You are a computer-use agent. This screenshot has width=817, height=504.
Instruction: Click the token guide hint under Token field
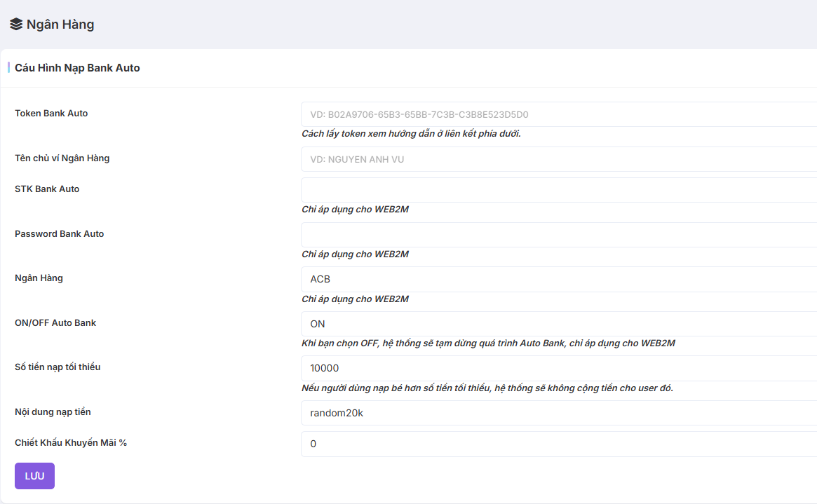pos(411,134)
